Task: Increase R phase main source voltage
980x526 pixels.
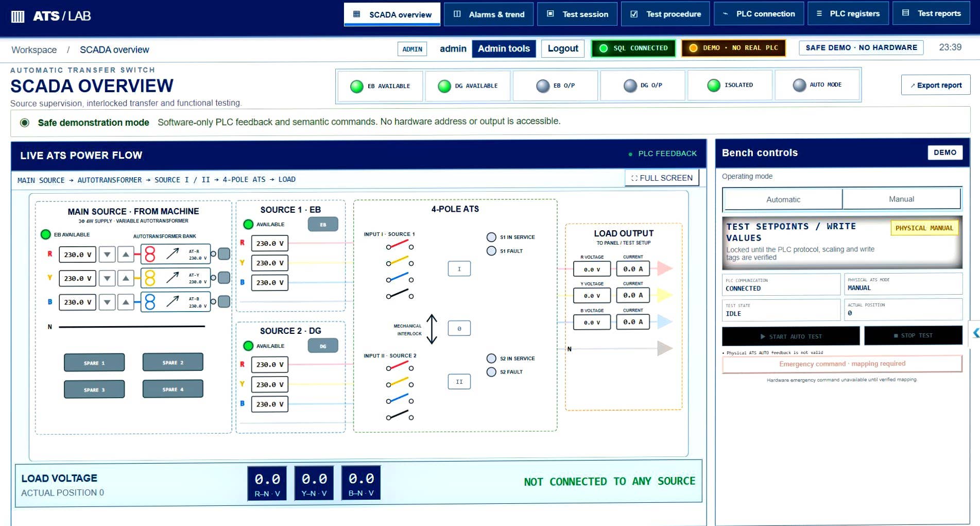Action: pyautogui.click(x=126, y=254)
